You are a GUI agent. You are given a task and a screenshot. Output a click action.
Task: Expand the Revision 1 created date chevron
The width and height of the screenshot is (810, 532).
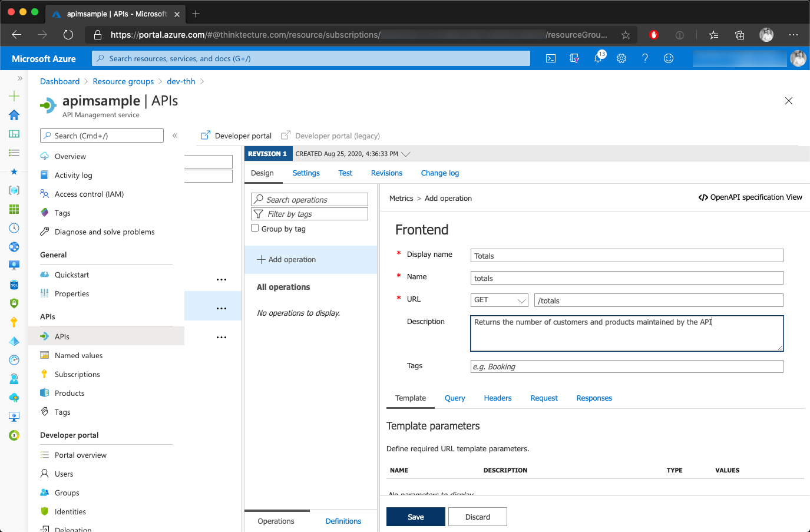click(405, 154)
